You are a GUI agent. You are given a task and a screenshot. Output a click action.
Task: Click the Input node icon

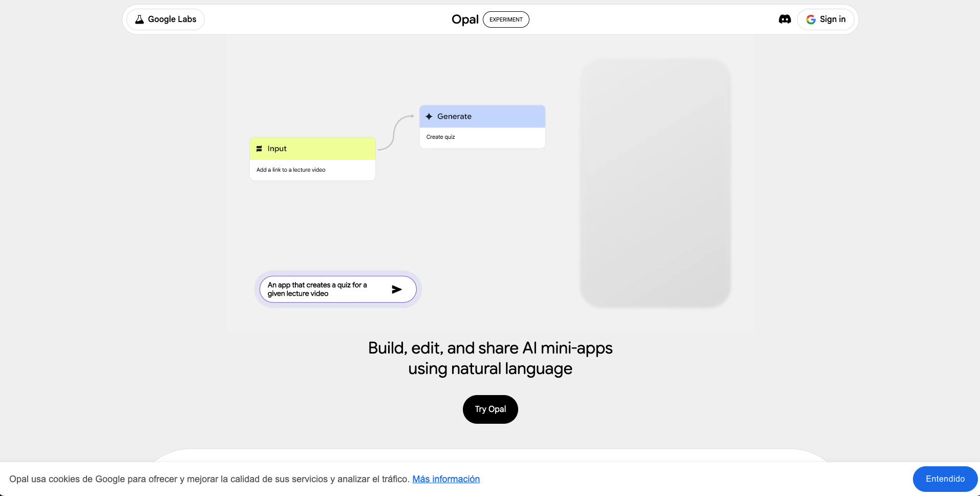[259, 149]
